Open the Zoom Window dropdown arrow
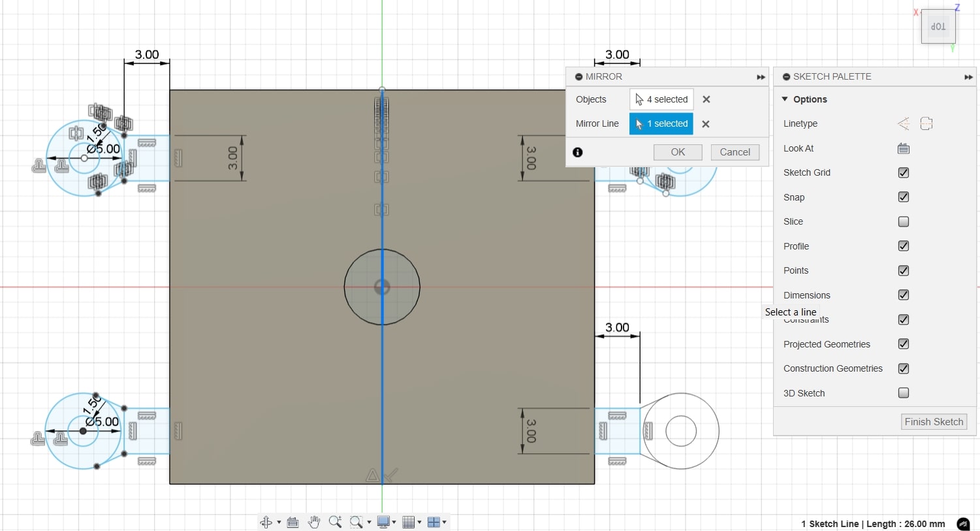 coord(369,523)
